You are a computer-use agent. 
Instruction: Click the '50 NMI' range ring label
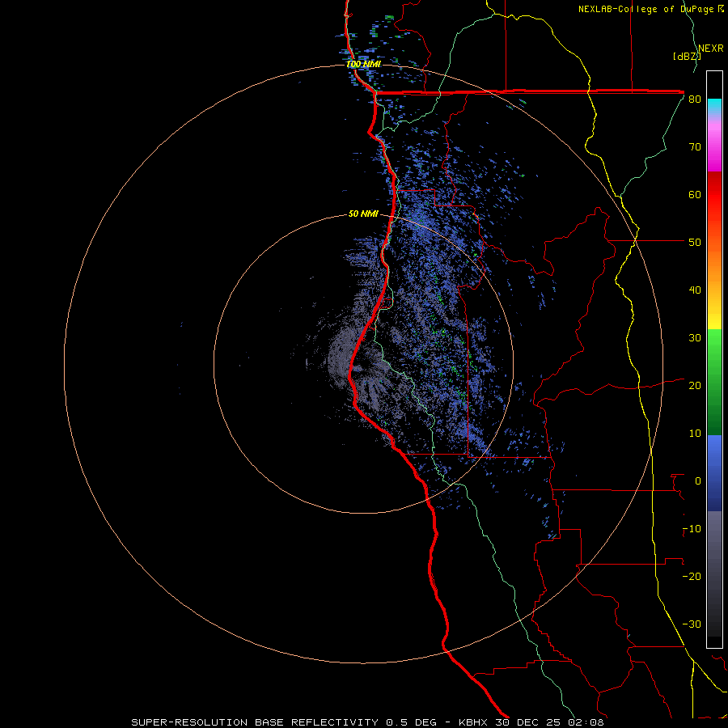(x=363, y=214)
